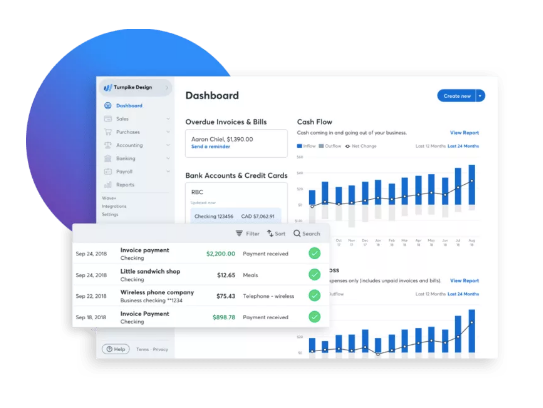Toggle green check for $898.78 Invoice Payment
This screenshot has width=543, height=408.
tap(314, 317)
